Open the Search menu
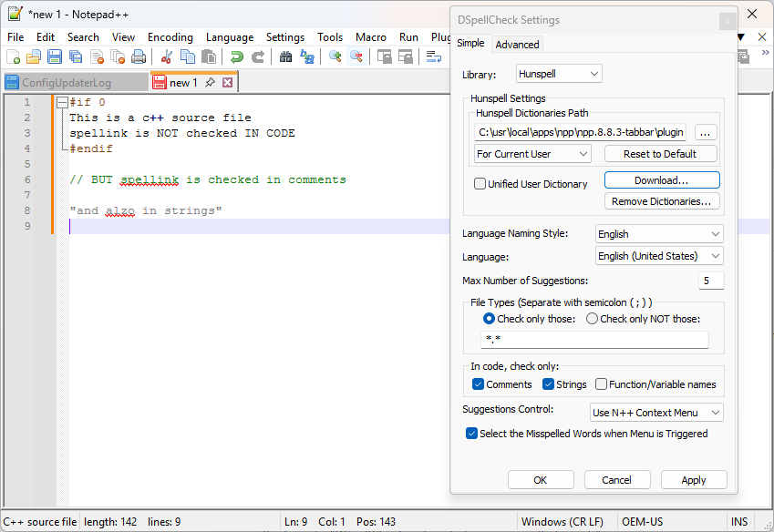The height and width of the screenshot is (532, 774). coord(83,37)
